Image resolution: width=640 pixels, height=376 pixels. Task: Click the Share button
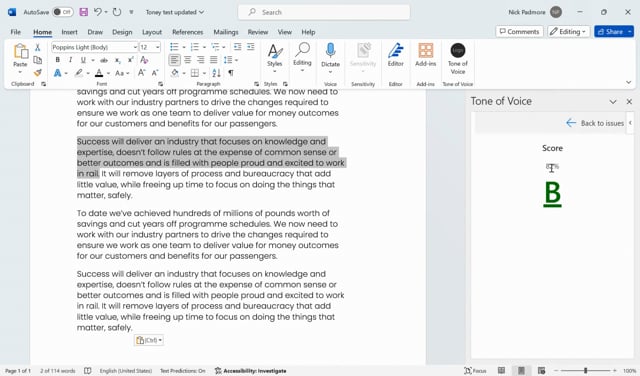coord(611,31)
